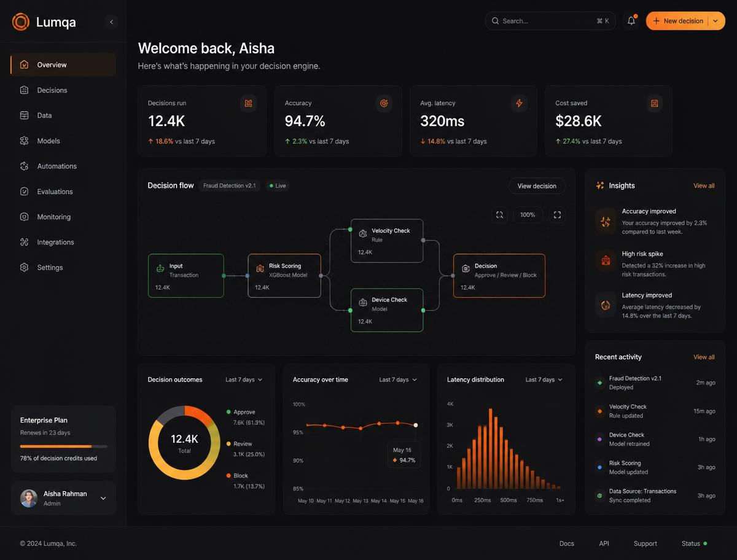The height and width of the screenshot is (560, 737).
Task: Click the Velocity Check Rule updated activity
Action: click(655, 411)
